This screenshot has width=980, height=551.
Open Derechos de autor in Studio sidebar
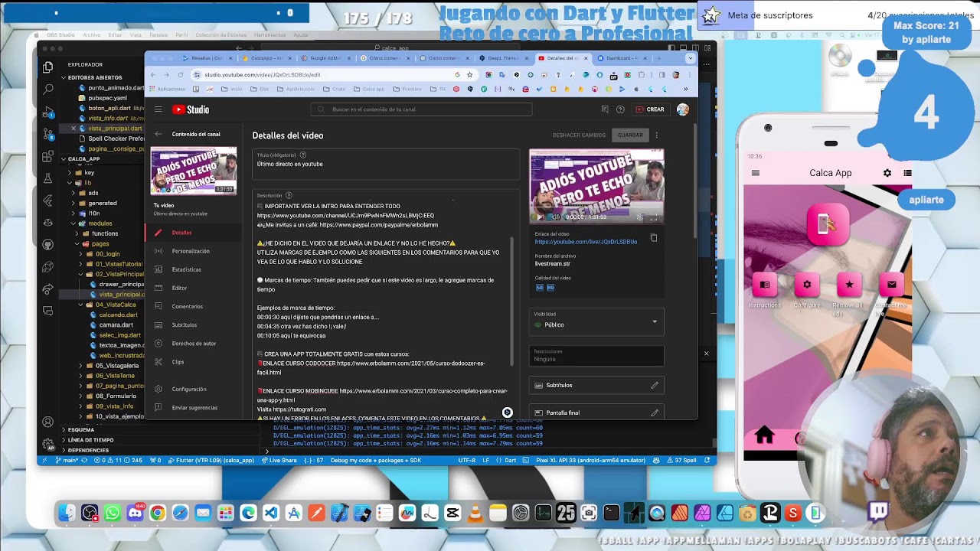193,344
